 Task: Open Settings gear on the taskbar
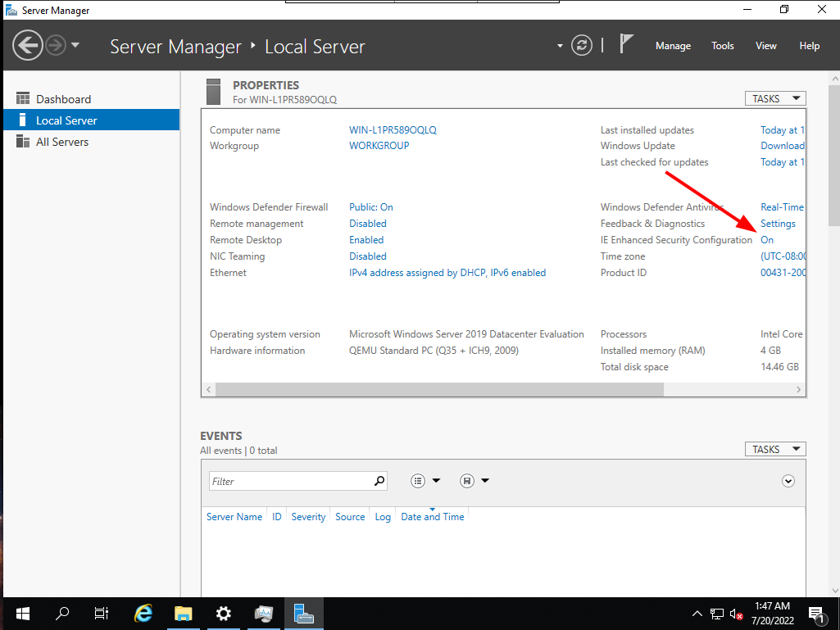click(x=224, y=614)
